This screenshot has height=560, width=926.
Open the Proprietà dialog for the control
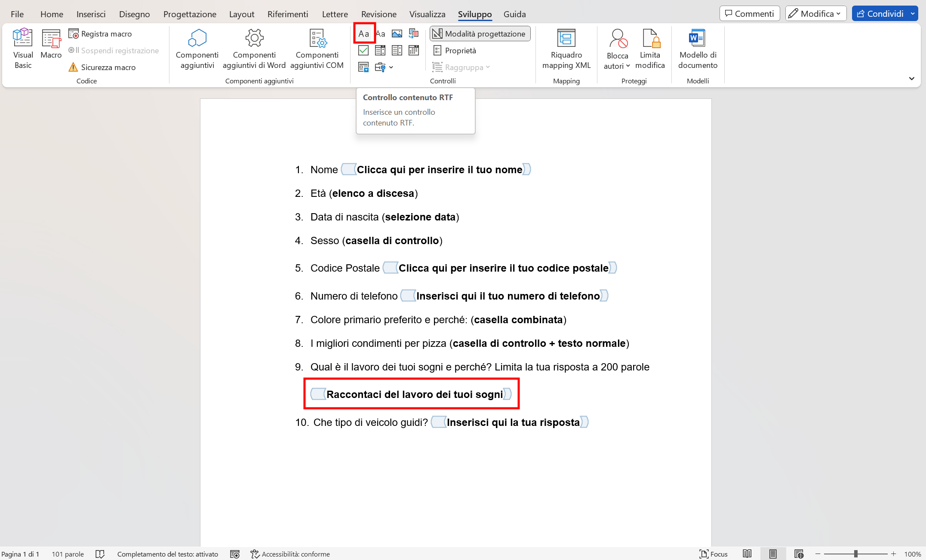point(455,50)
